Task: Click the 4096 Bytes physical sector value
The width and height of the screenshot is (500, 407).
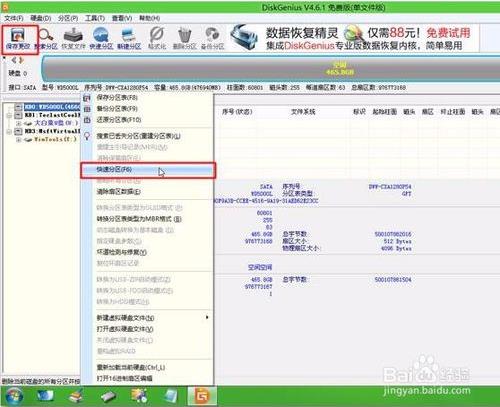Action: click(396, 249)
